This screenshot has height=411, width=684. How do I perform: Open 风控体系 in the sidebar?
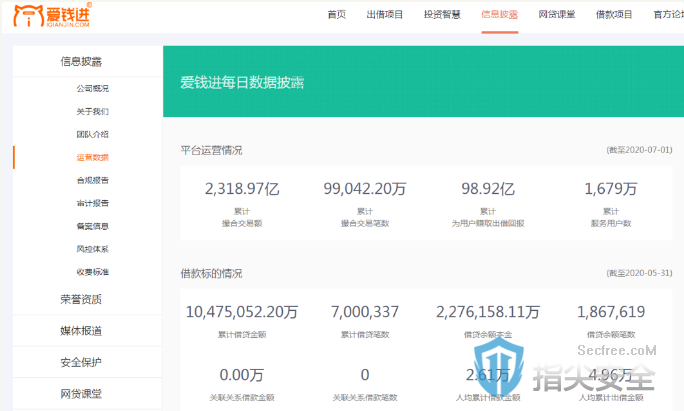[92, 249]
